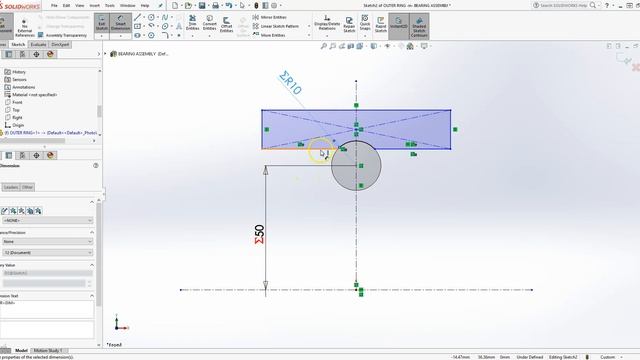Image resolution: width=640 pixels, height=360 pixels.
Task: Open the precision .12 (Document) dropdown
Action: point(48,253)
